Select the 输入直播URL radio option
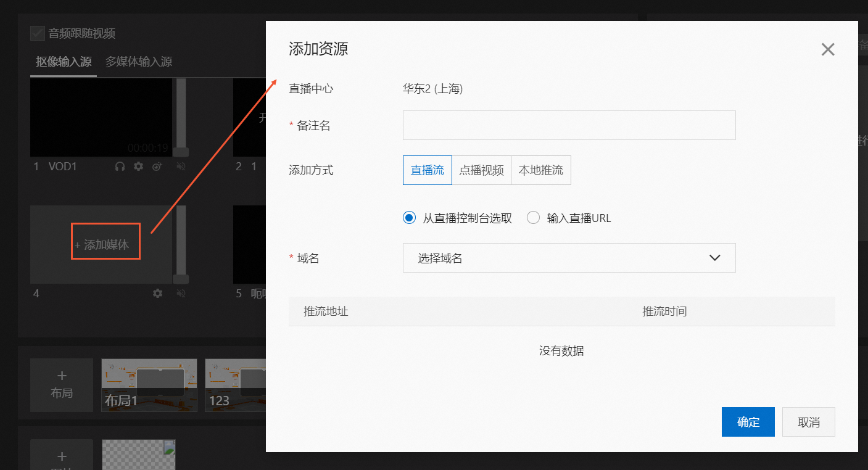 click(534, 218)
